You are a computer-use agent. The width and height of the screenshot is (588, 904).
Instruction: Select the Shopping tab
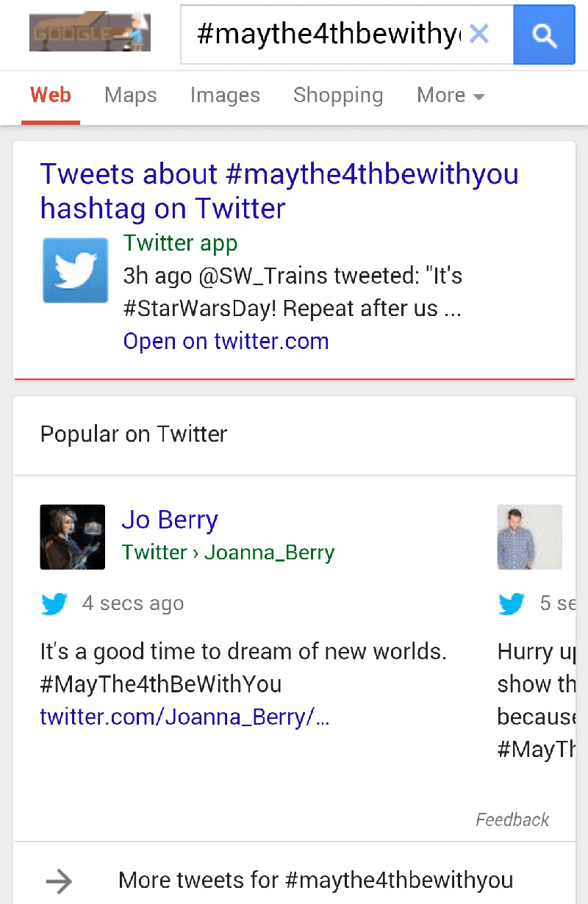click(338, 96)
